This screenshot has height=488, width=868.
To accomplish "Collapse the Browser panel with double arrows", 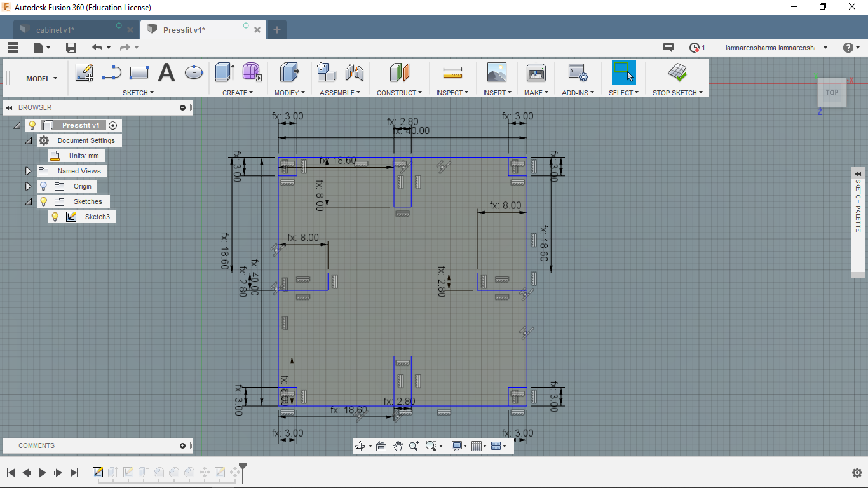I will (10, 107).
